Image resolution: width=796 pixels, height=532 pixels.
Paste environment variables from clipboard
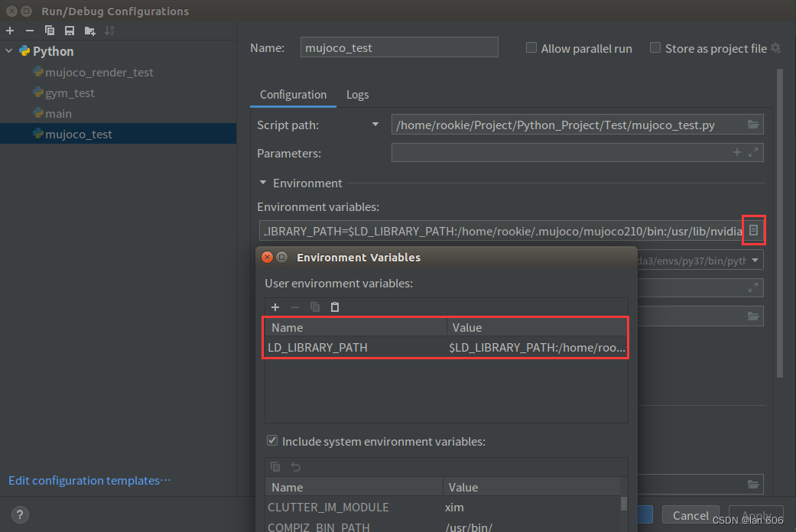335,307
